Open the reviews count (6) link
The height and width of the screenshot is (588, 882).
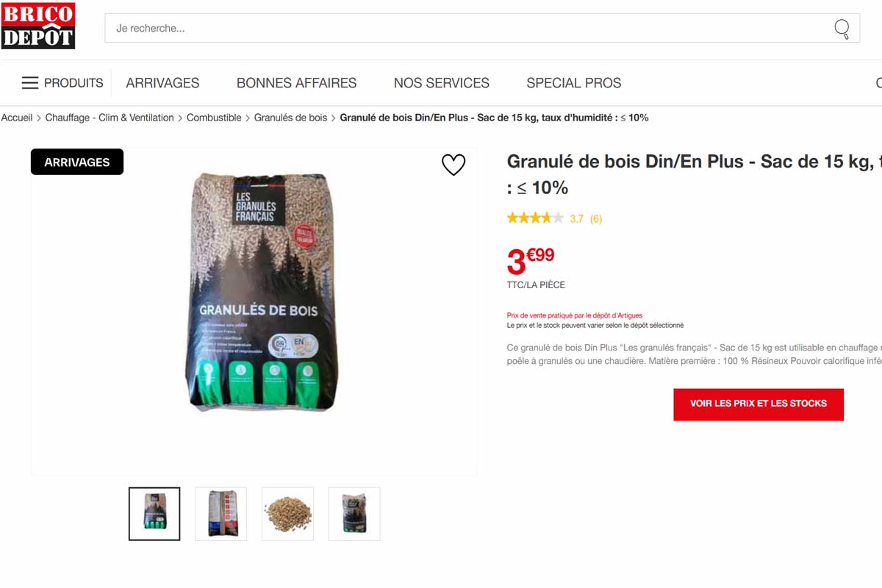(595, 218)
